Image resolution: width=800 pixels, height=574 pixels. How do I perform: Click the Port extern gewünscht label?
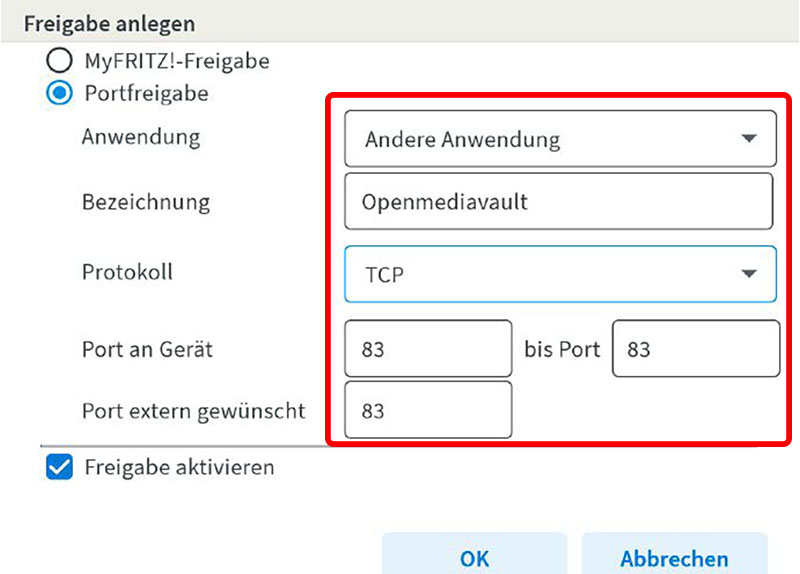coord(194,410)
